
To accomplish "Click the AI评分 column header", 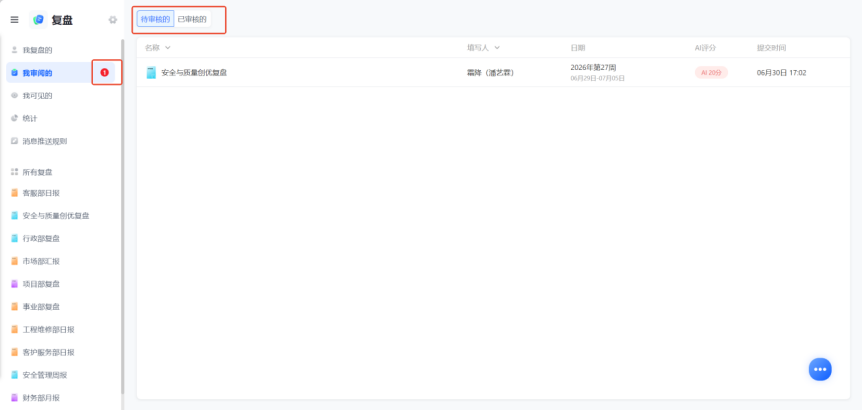I will [705, 48].
